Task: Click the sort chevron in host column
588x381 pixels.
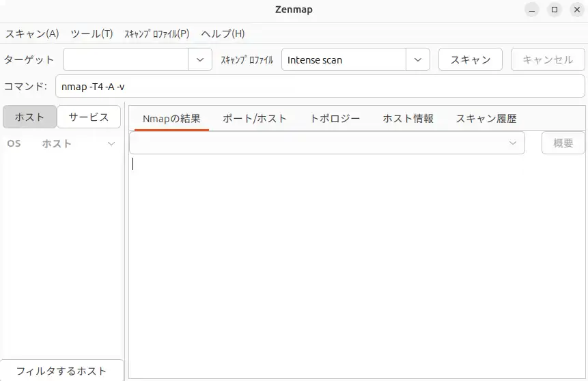Action: coord(111,143)
